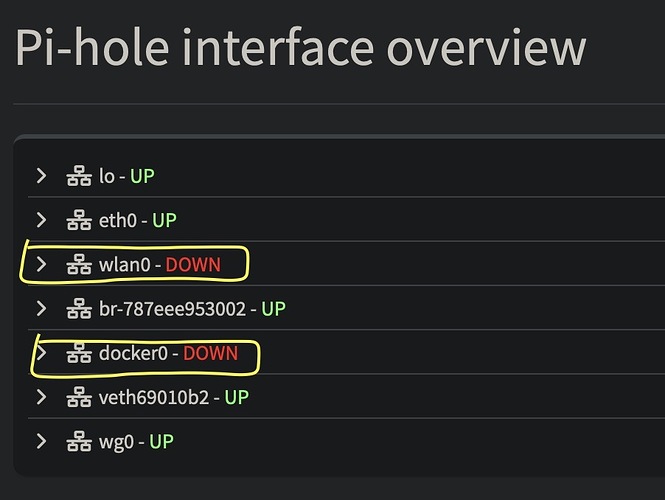Click the Pi-hole interface overview heading

click(x=300, y=47)
